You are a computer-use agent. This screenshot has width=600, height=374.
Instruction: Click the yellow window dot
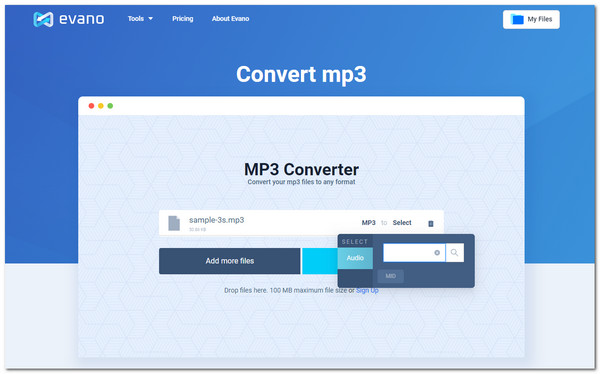tap(101, 106)
